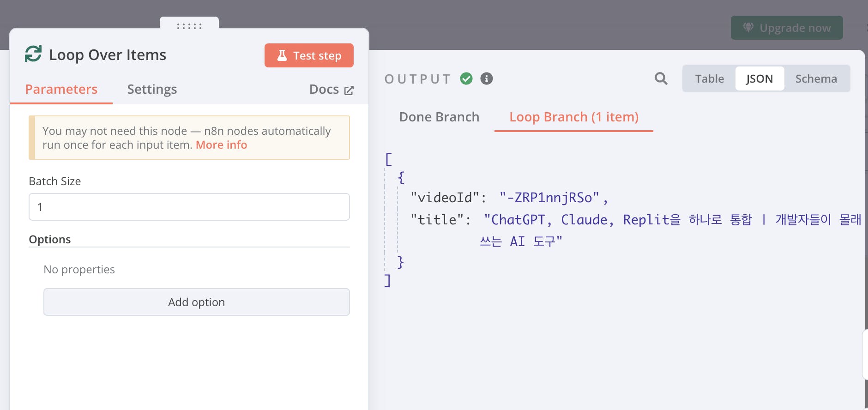Open the Add option dropdown

196,302
